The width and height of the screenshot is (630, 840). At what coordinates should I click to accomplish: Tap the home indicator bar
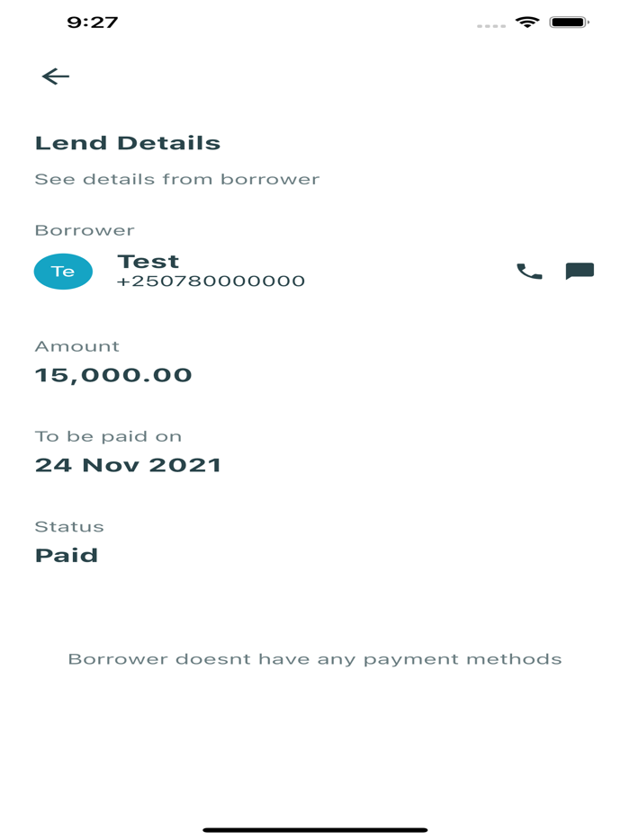[315, 829]
